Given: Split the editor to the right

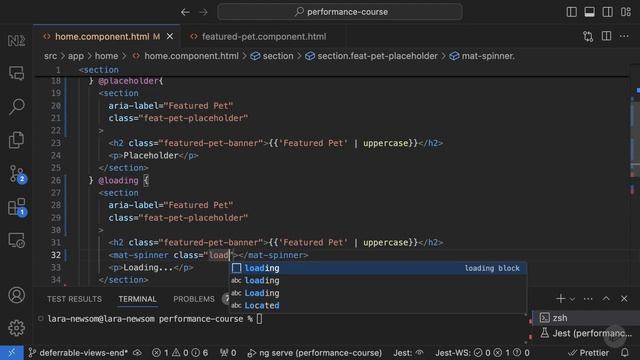Looking at the screenshot, I should click(x=607, y=36).
